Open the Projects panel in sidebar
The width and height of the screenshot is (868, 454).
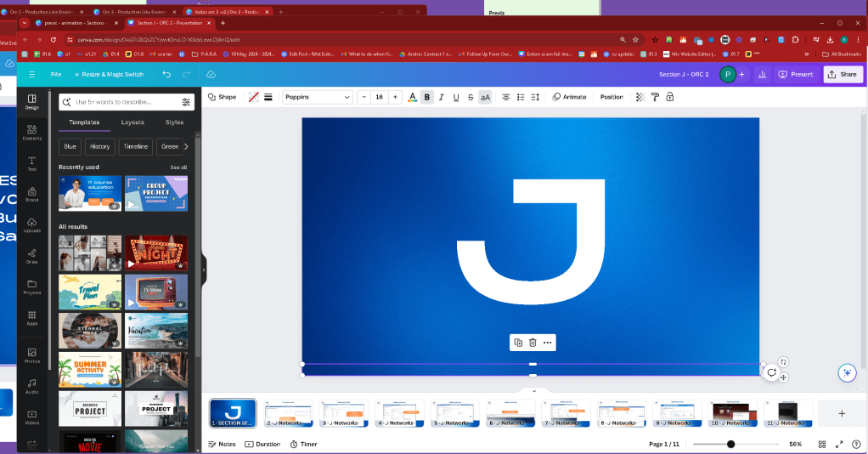[x=32, y=287]
